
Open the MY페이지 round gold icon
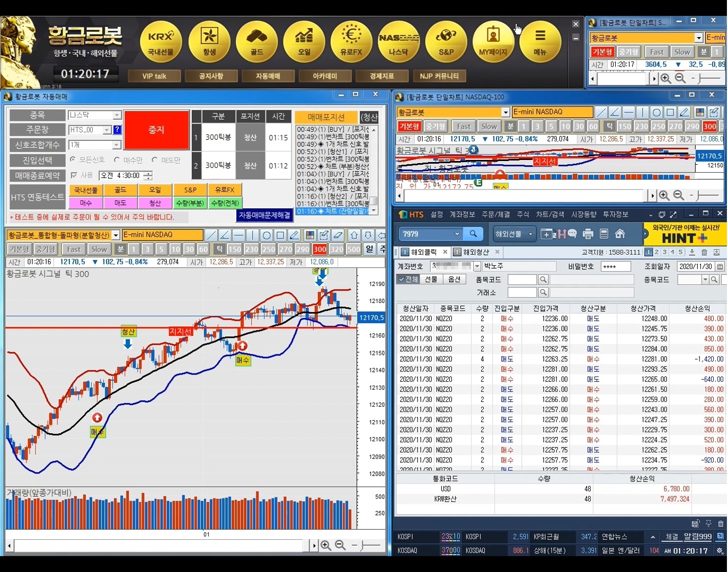coord(493,41)
